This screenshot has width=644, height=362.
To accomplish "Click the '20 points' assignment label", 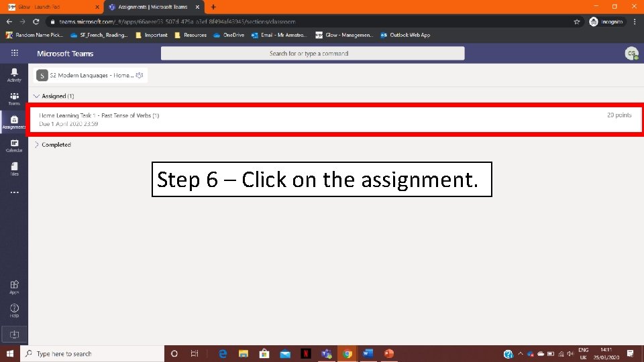I will pos(619,115).
